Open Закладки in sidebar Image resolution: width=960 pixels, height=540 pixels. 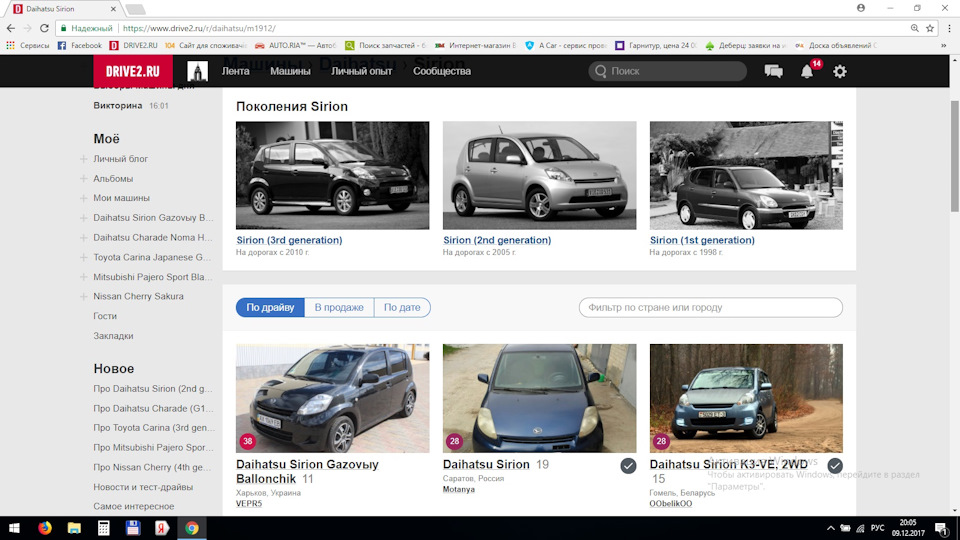pos(113,336)
